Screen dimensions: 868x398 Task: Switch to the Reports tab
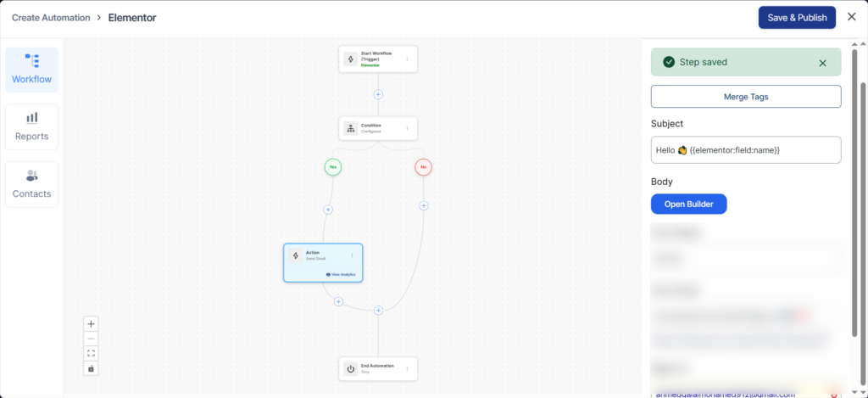click(x=31, y=126)
